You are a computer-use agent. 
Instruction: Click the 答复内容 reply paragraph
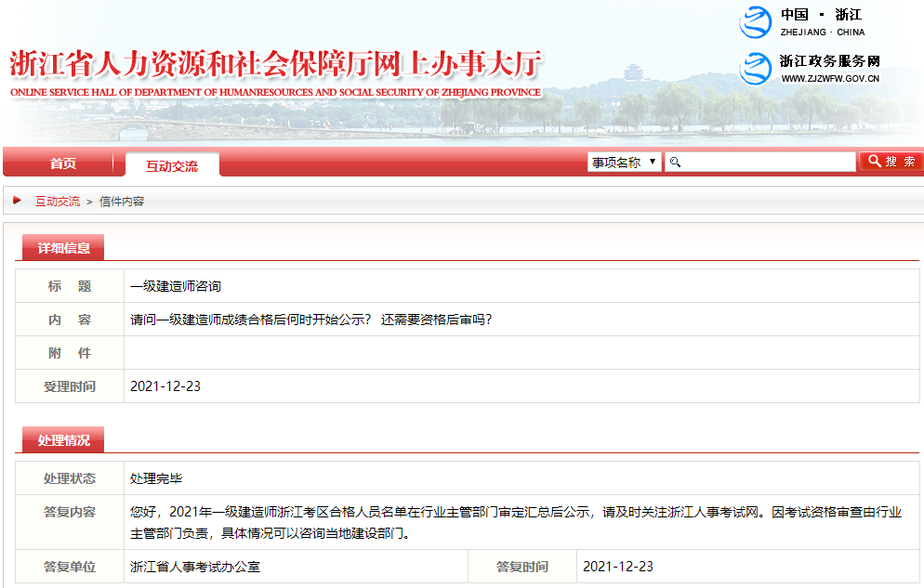(516, 523)
